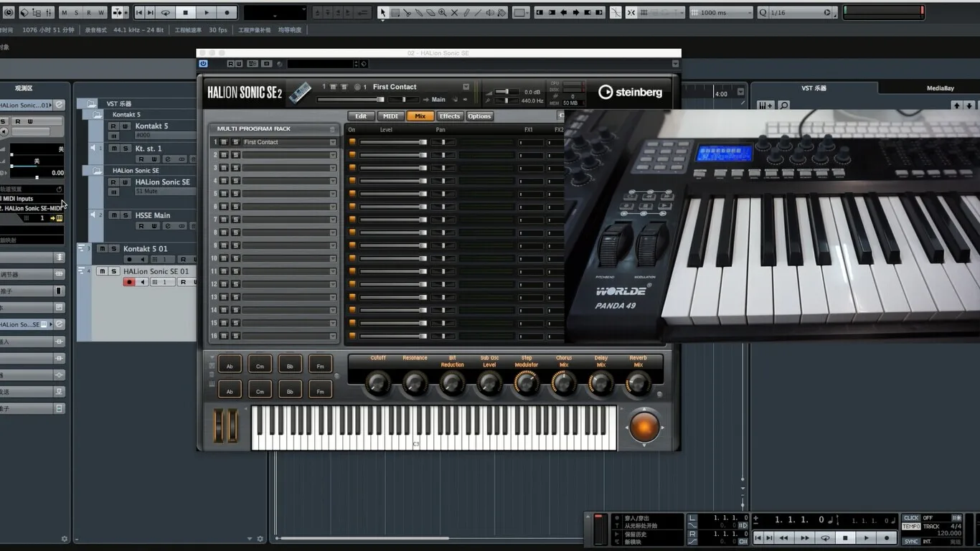The height and width of the screenshot is (551, 980).
Task: Solo slot 1 in Multi Program Rack
Action: (x=235, y=142)
